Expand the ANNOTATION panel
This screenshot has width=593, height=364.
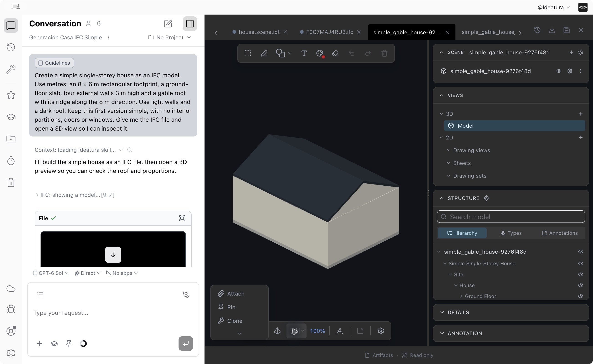click(x=511, y=333)
